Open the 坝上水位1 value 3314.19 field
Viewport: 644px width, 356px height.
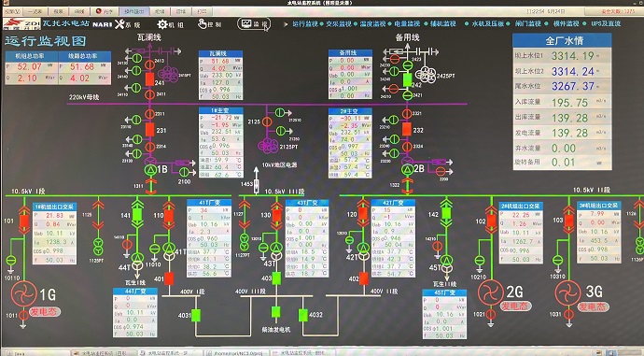(x=573, y=56)
